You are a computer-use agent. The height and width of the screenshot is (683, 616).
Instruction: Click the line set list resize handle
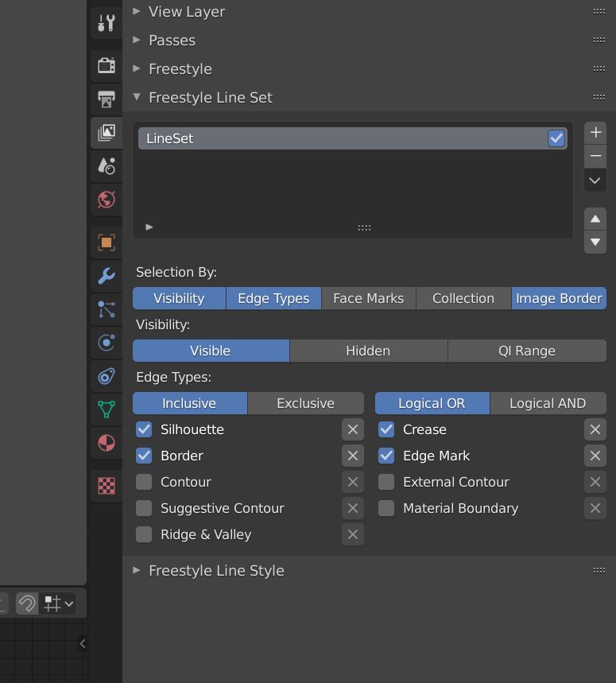(x=364, y=228)
